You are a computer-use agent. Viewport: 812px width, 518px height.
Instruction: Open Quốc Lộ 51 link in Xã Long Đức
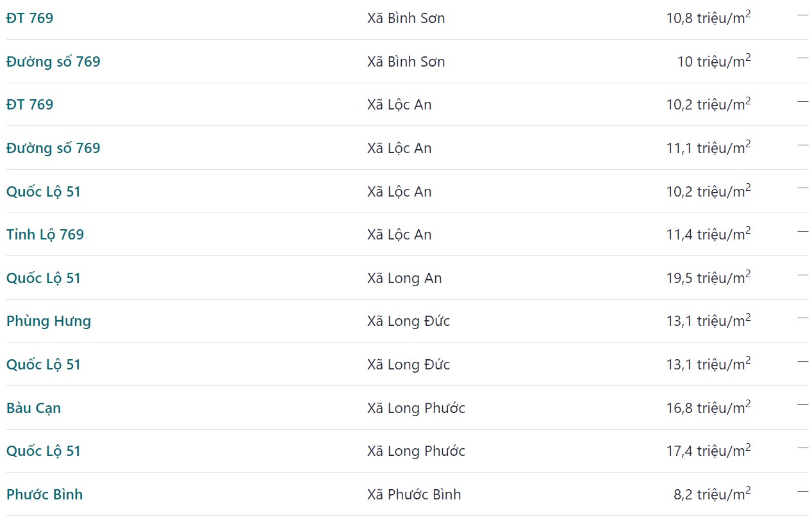coord(44,364)
